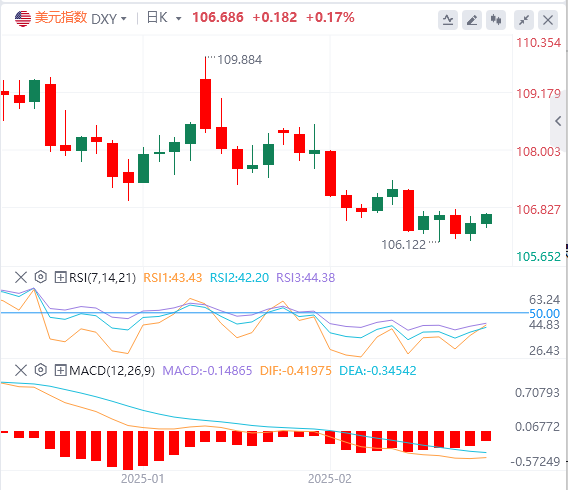Open MACD indicator settings hexagon
Image resolution: width=568 pixels, height=490 pixels.
tap(41, 370)
